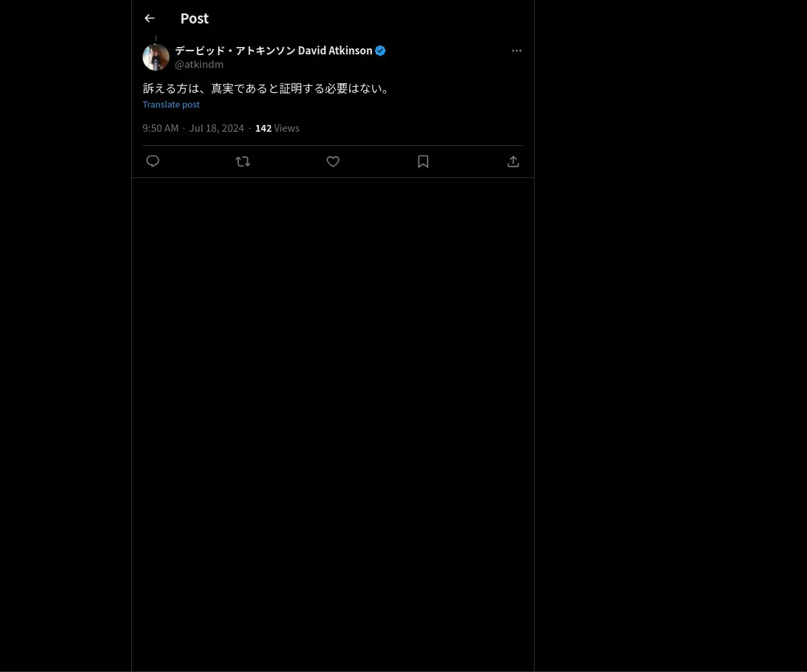This screenshot has width=807, height=672.
Task: Click the David Atkinson English name
Action: click(335, 50)
